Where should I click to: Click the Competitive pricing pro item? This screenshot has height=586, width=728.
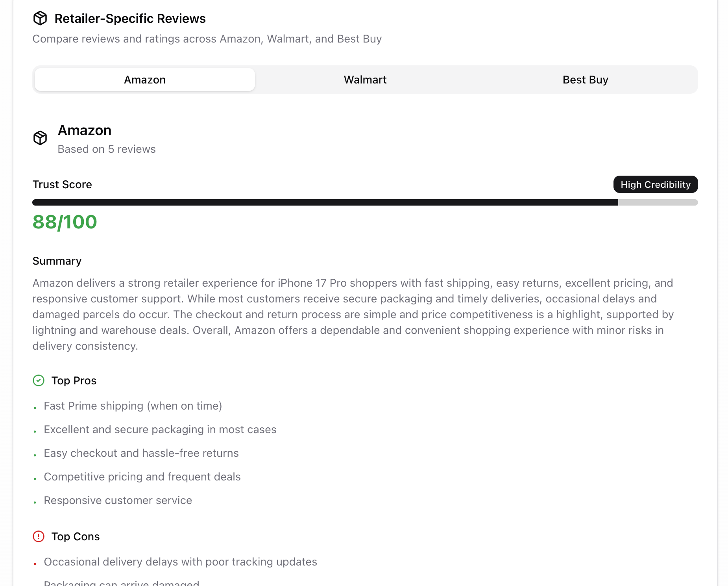coord(142,477)
